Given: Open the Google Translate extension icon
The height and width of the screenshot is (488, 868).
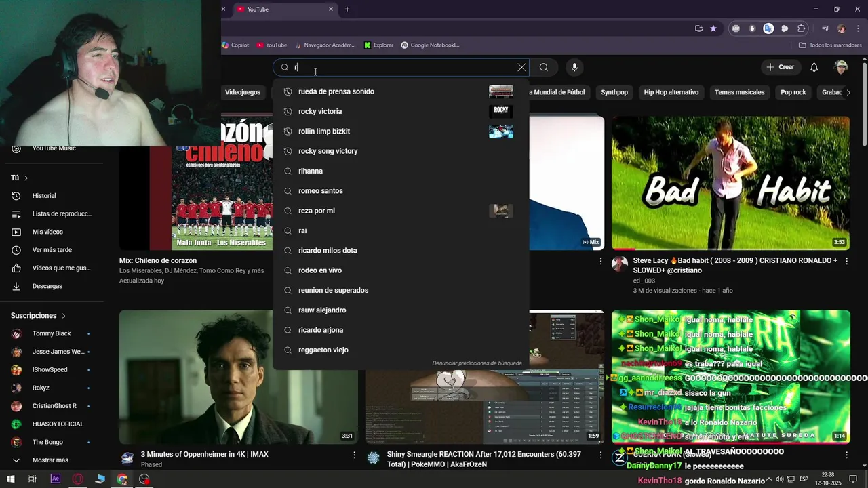Looking at the screenshot, I should point(768,28).
